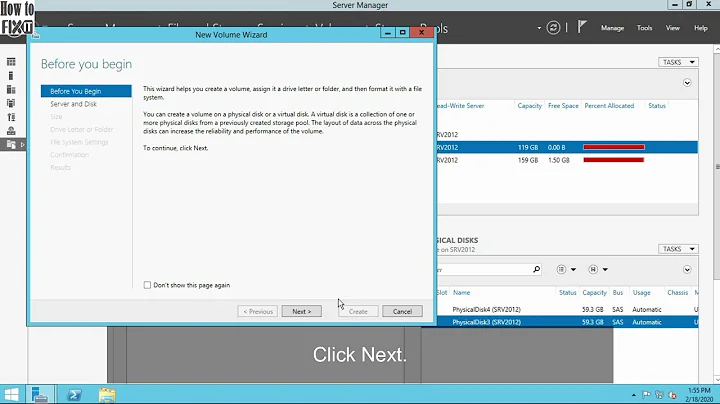Enable "Don't show this page again" checkbox
The height and width of the screenshot is (404, 720).
coord(147,285)
